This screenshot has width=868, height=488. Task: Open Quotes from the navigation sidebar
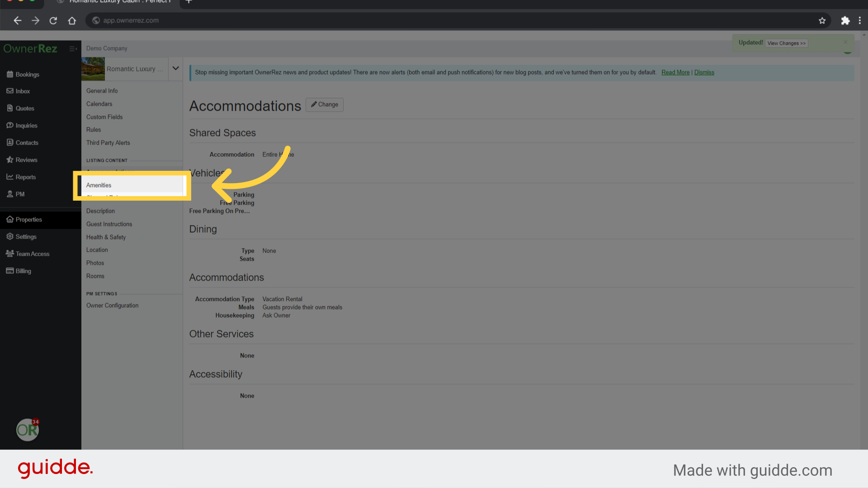24,108
